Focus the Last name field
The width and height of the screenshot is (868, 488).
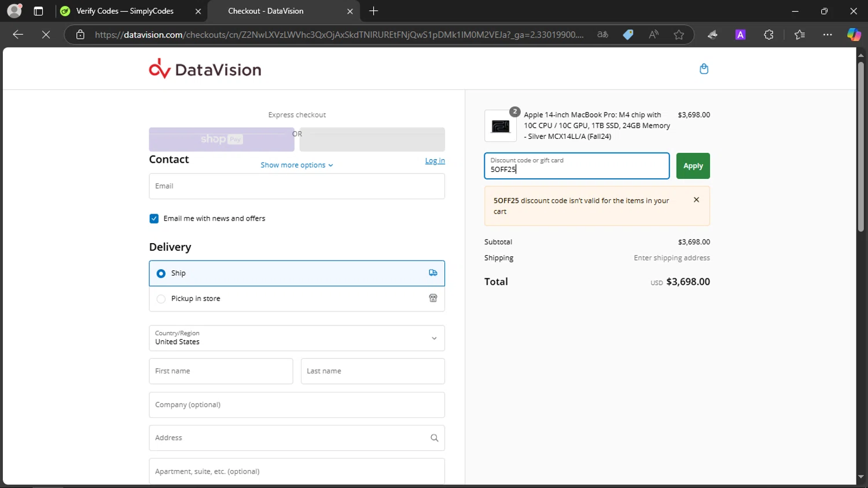[373, 371]
